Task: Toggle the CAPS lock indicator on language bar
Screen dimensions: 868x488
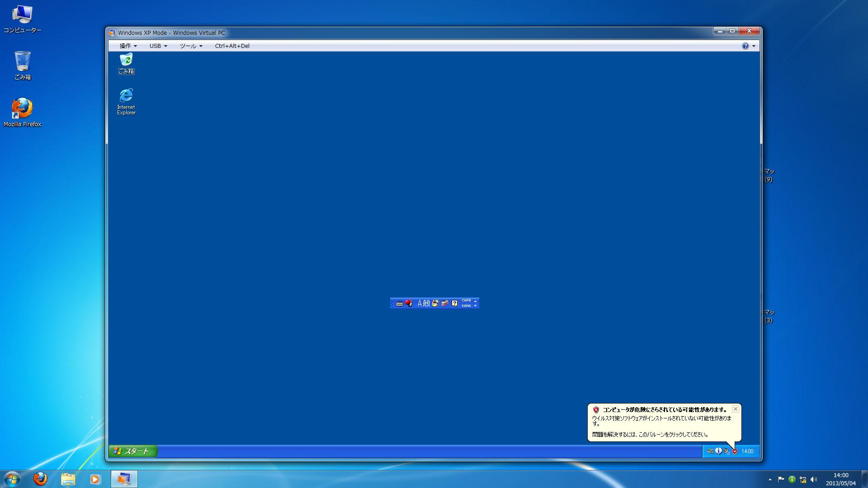Action: click(466, 300)
